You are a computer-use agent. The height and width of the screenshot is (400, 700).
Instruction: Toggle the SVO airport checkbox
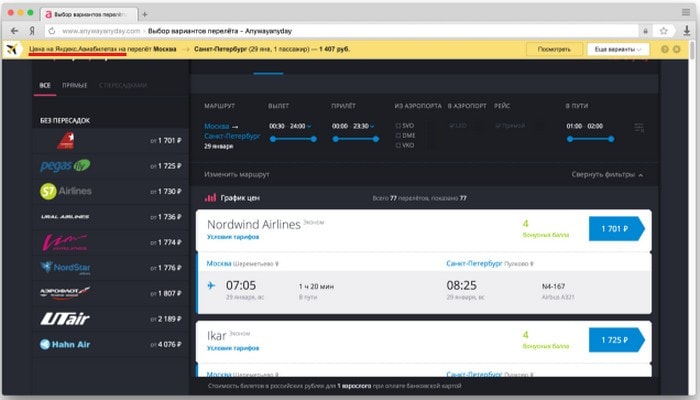(398, 126)
